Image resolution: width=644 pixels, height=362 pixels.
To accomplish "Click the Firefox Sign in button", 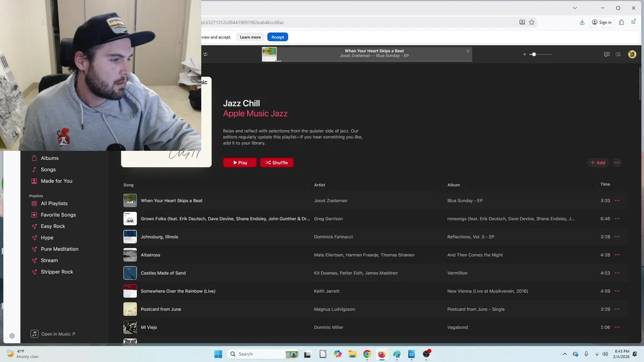I will pos(602,22).
